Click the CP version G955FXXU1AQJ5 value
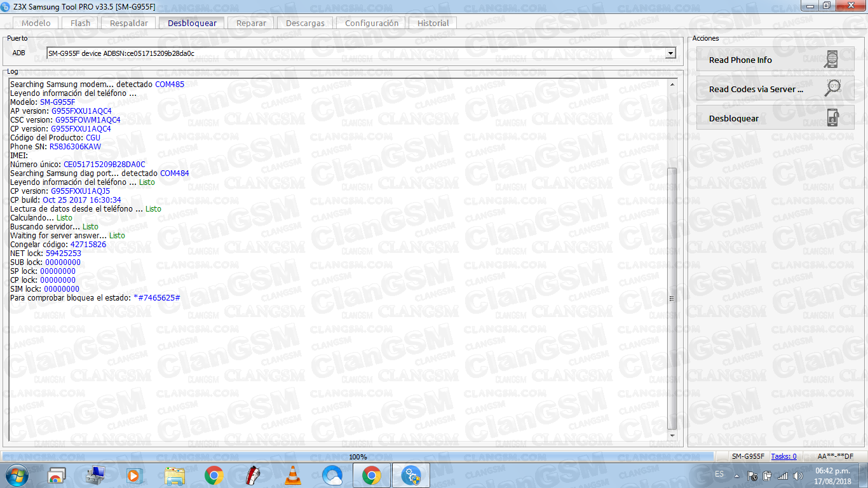Viewport: 868px width, 488px height. (x=81, y=191)
